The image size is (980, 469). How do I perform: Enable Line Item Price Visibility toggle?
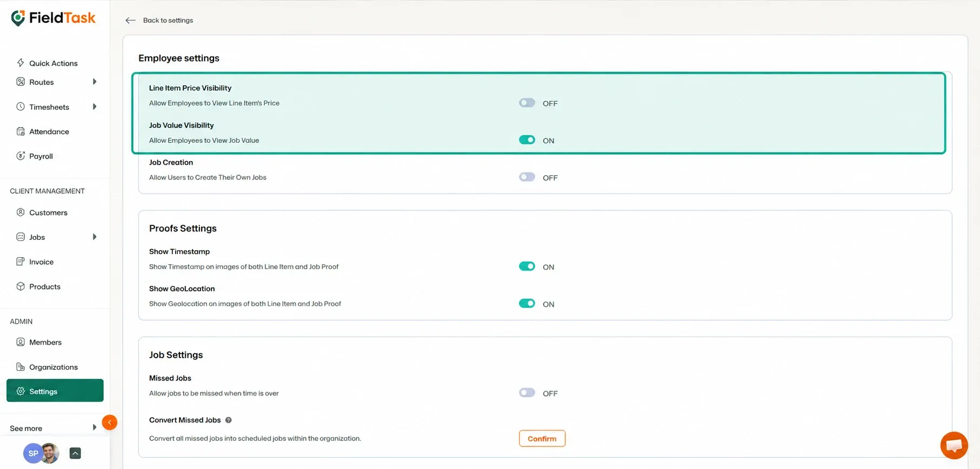point(527,103)
